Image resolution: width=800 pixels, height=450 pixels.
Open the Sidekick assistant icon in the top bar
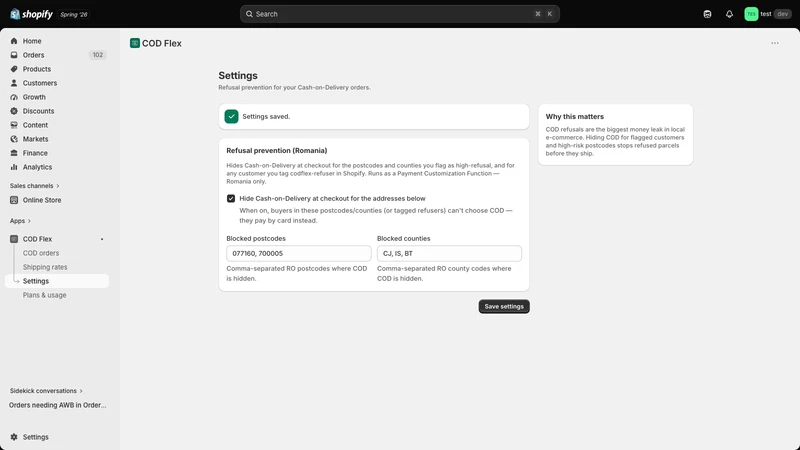point(707,14)
